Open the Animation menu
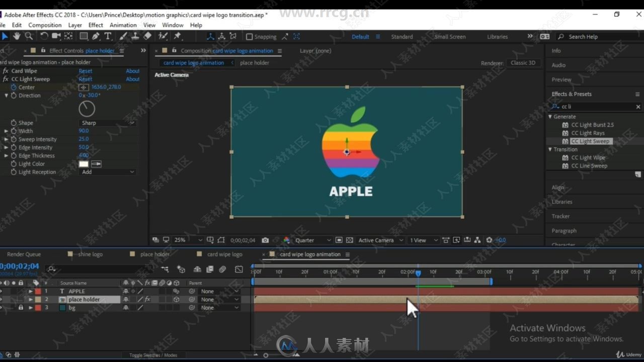 pos(123,25)
